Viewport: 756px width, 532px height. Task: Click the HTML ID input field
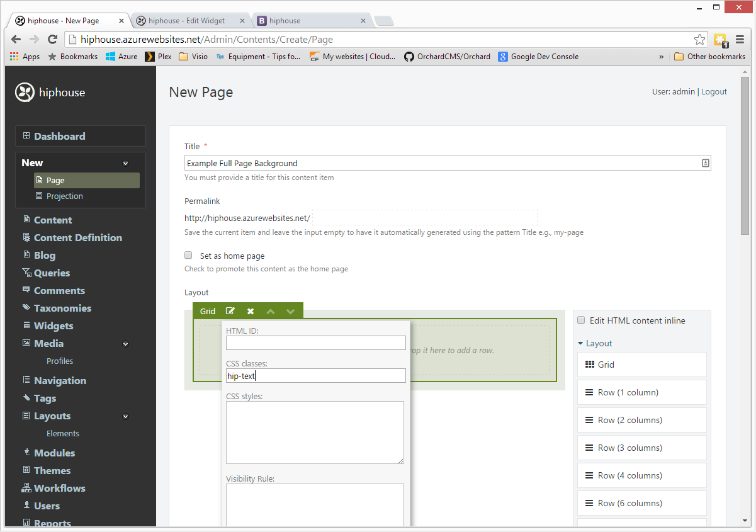tap(316, 342)
